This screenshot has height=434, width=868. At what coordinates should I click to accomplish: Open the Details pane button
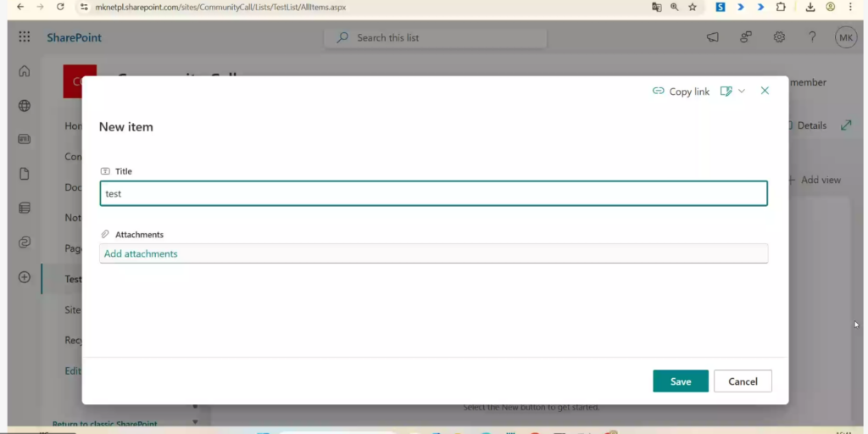pos(807,125)
